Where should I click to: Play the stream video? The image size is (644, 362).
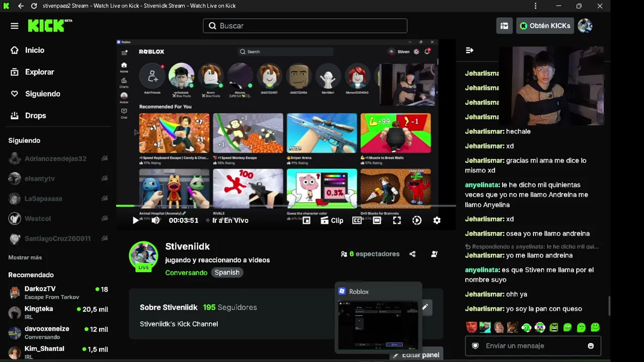(135, 220)
